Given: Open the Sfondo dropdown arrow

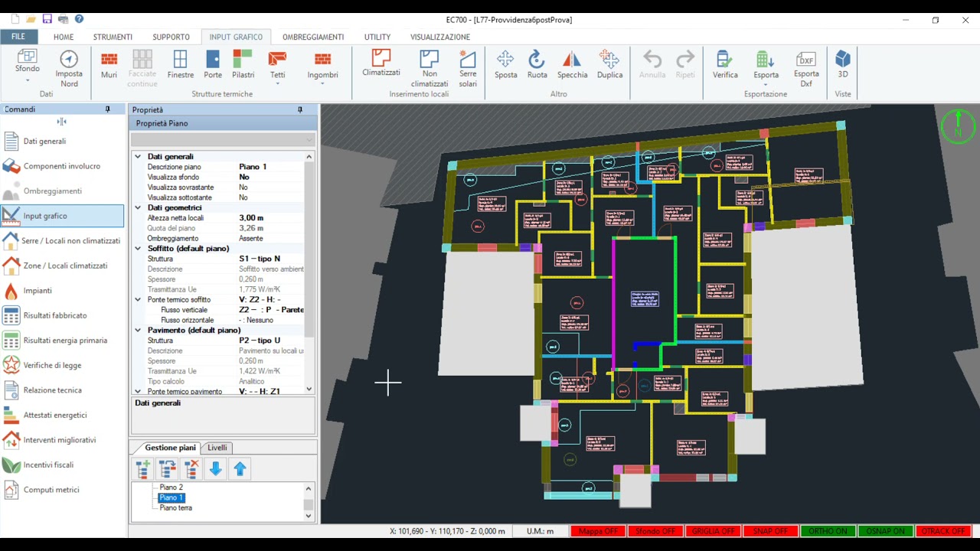Looking at the screenshot, I should (28, 80).
